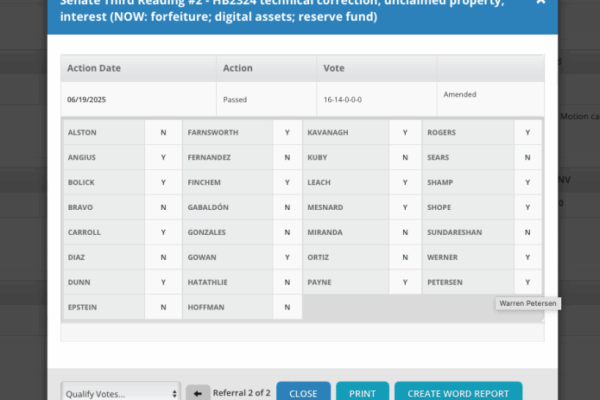The height and width of the screenshot is (400, 600).
Task: Click the Vote column header
Action: click(377, 68)
